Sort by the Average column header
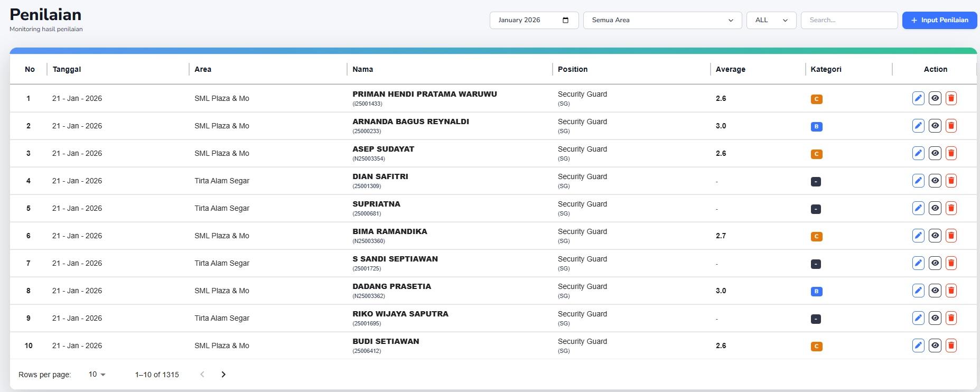This screenshot has height=392, width=980. (730, 69)
